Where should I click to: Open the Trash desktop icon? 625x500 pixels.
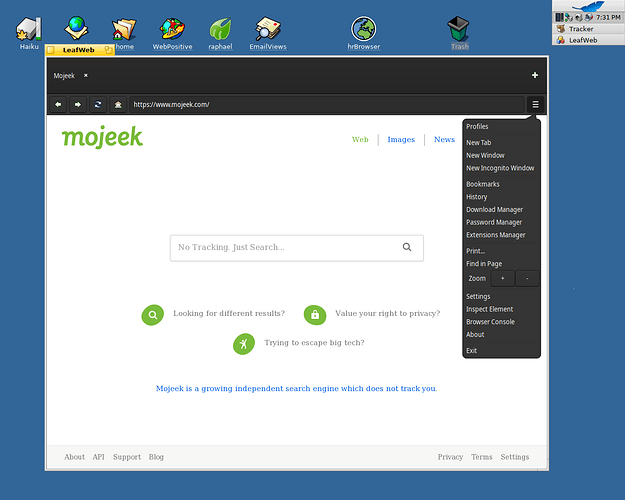[x=459, y=33]
